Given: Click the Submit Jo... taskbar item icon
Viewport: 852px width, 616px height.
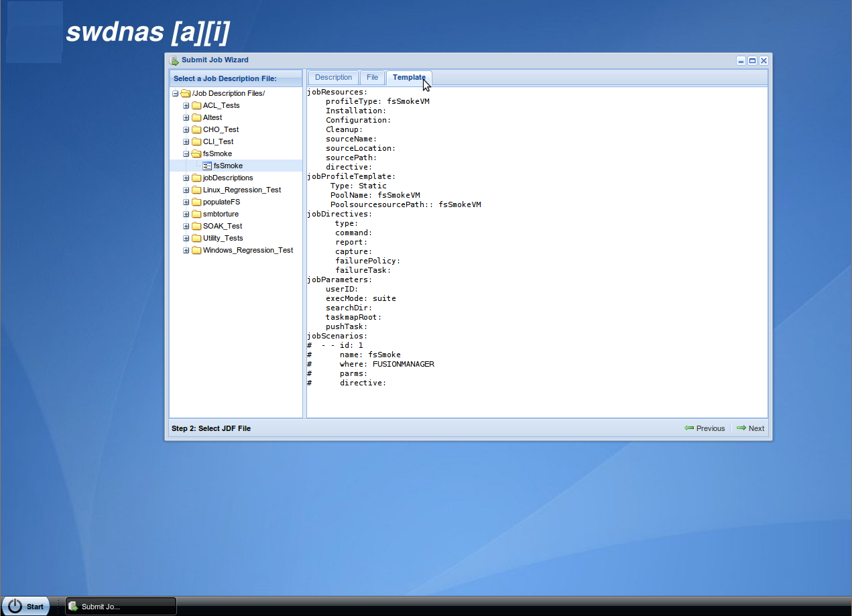Looking at the screenshot, I should click(73, 606).
